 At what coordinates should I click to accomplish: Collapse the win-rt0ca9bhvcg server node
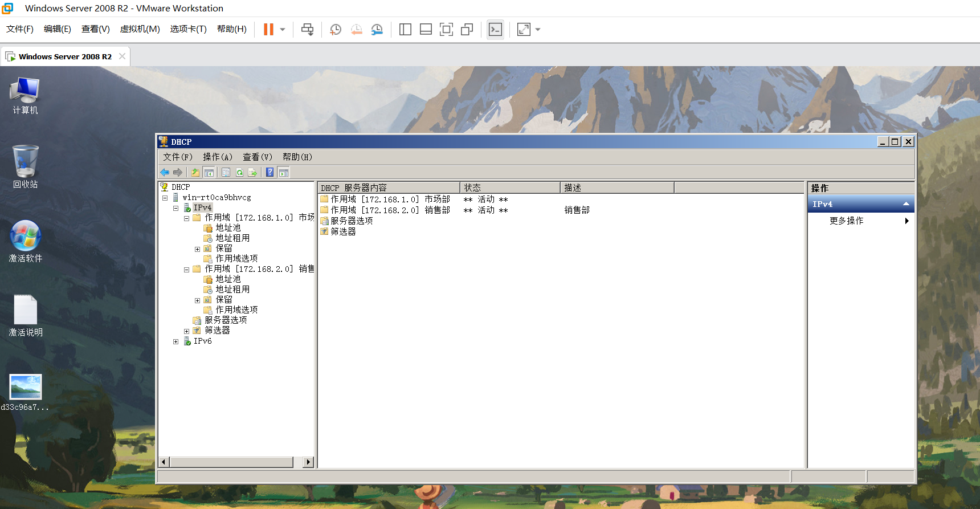(165, 198)
